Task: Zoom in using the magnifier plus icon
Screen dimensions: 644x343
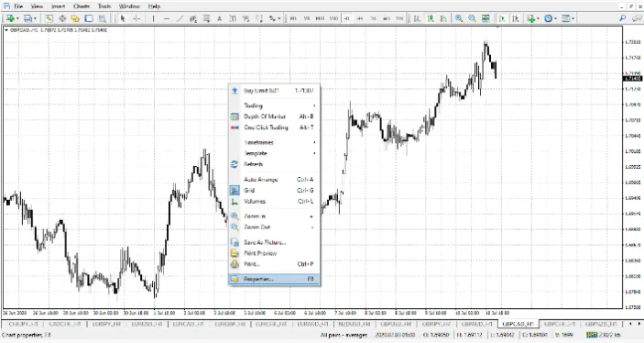Action: 459,18
